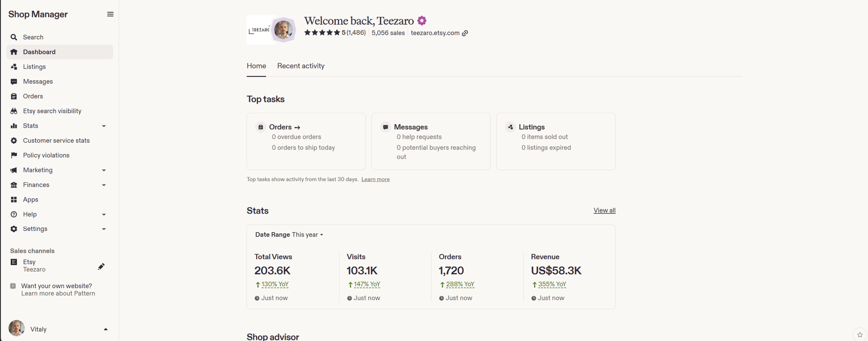The width and height of the screenshot is (868, 341).
Task: Click the Etsy E channel icon
Action: point(14,262)
